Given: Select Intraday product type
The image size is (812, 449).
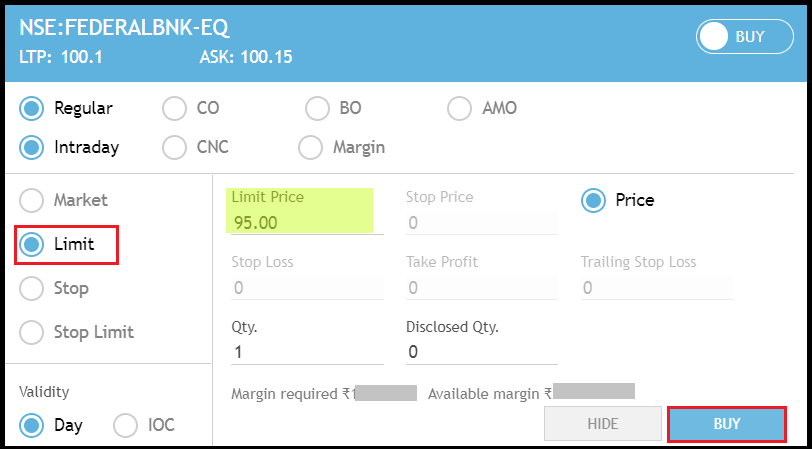Looking at the screenshot, I should click(x=32, y=147).
